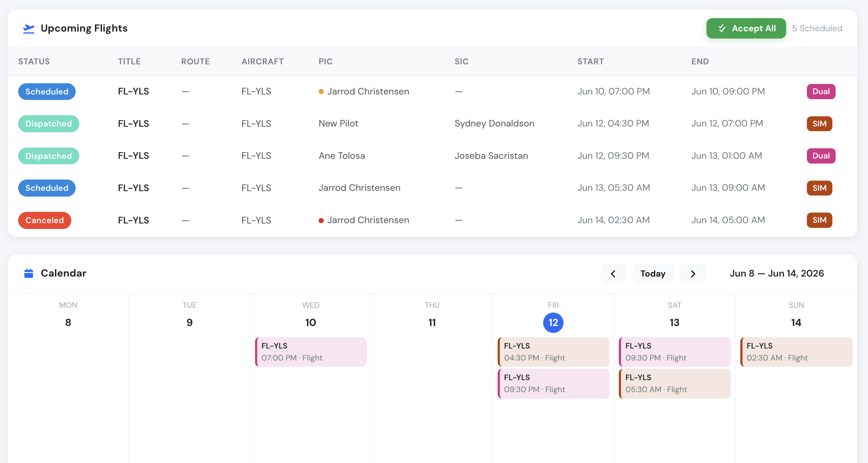Image resolution: width=868 pixels, height=463 pixels.
Task: Click the AIRCRAFT column header
Action: [x=263, y=61]
